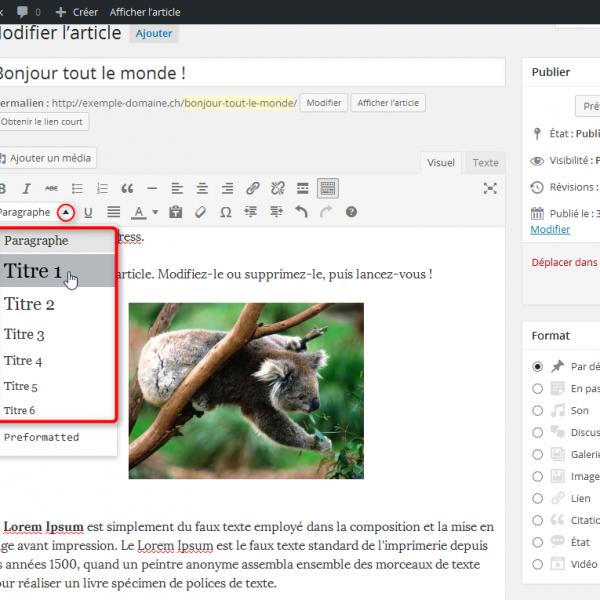The width and height of the screenshot is (600, 600).
Task: Toggle the toolbar kitchen sink icon
Action: 328,188
